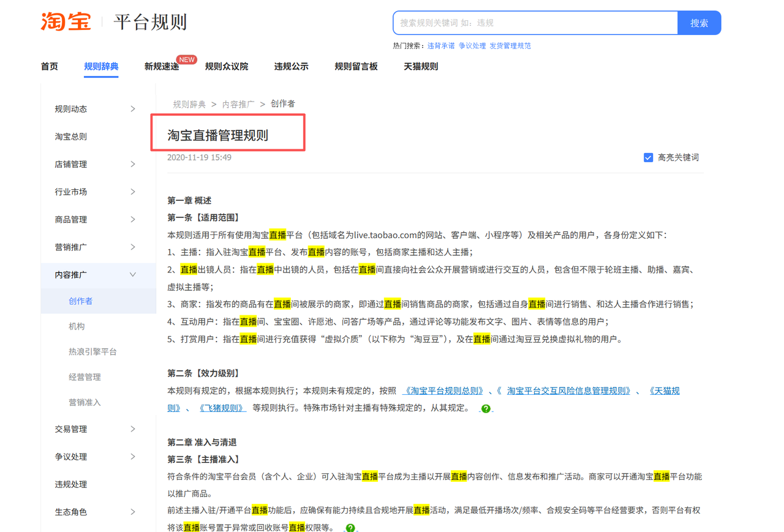The height and width of the screenshot is (532, 784).
Task: Open the 《飞猪规则》 link
Action: (222, 408)
